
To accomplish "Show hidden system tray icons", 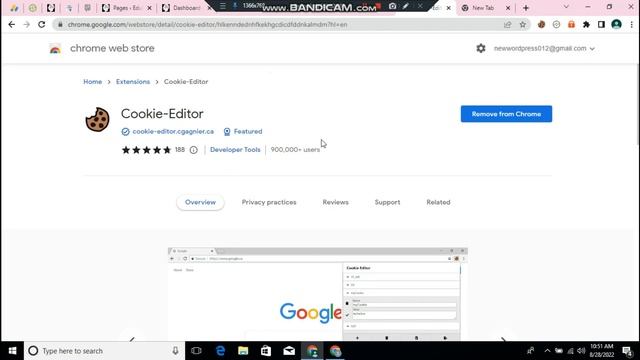I will tap(547, 351).
